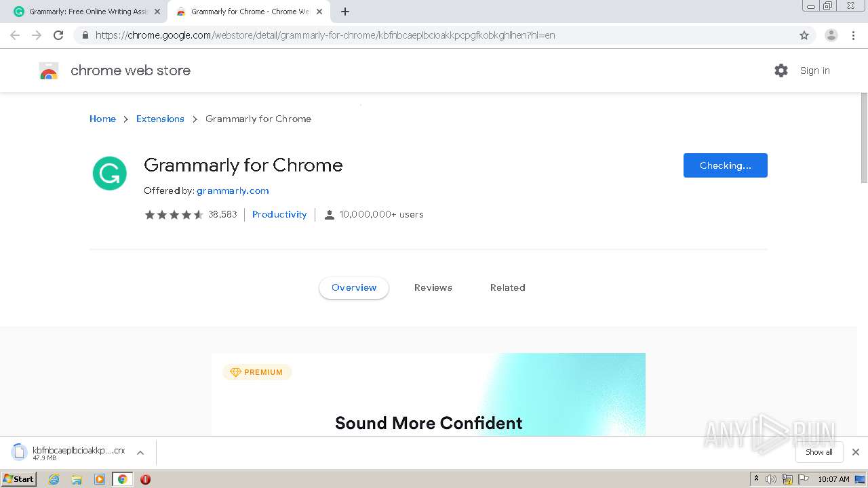Open the Chrome profile avatar menu
868x488 pixels.
click(x=831, y=35)
